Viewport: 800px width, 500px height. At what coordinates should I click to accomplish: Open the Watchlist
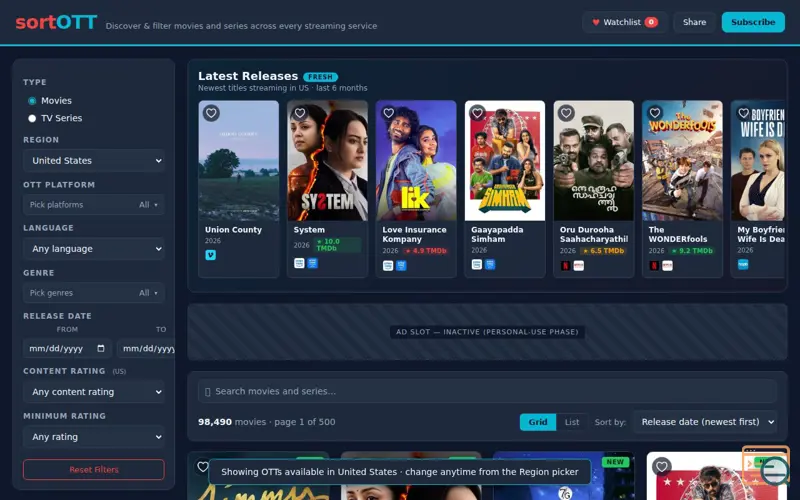coord(625,22)
